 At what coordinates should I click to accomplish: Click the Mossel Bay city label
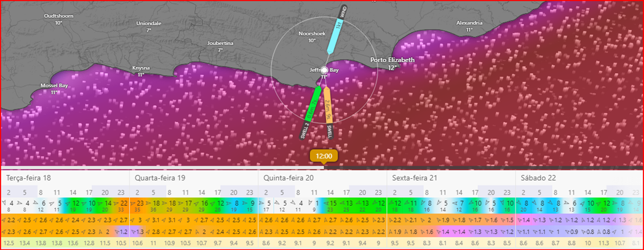[54, 85]
